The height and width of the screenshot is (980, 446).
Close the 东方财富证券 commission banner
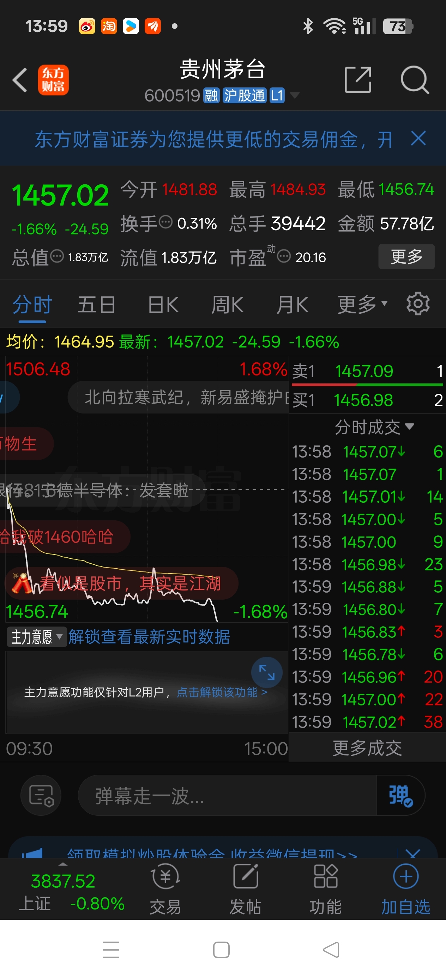click(418, 139)
